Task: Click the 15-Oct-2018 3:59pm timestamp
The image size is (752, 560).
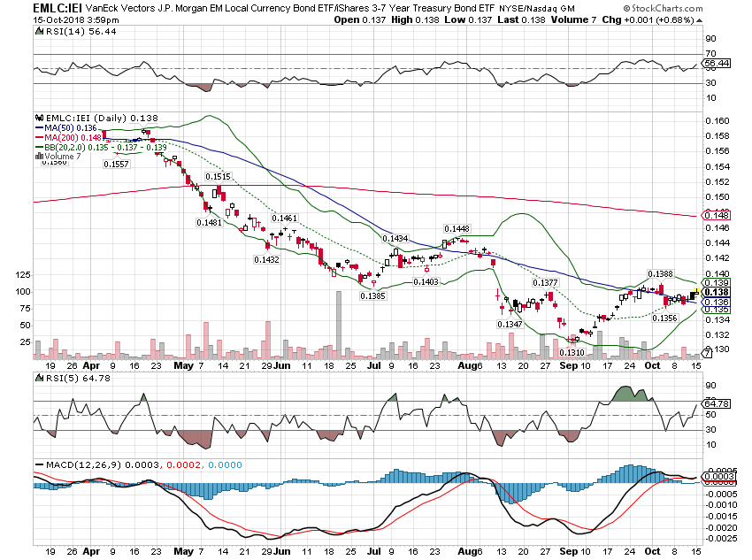Action: tap(76, 20)
